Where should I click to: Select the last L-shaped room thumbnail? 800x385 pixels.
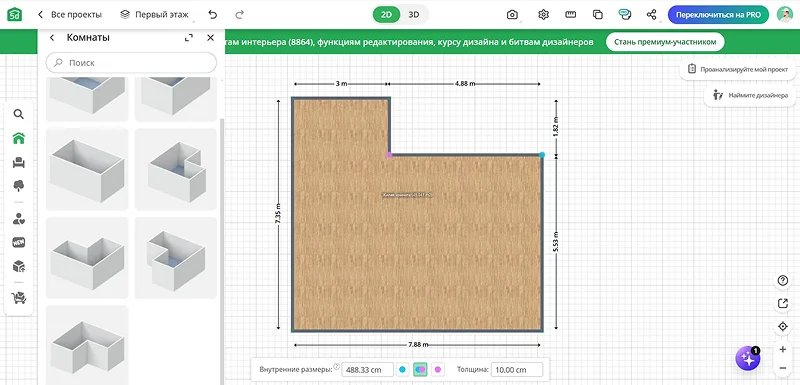tap(87, 345)
